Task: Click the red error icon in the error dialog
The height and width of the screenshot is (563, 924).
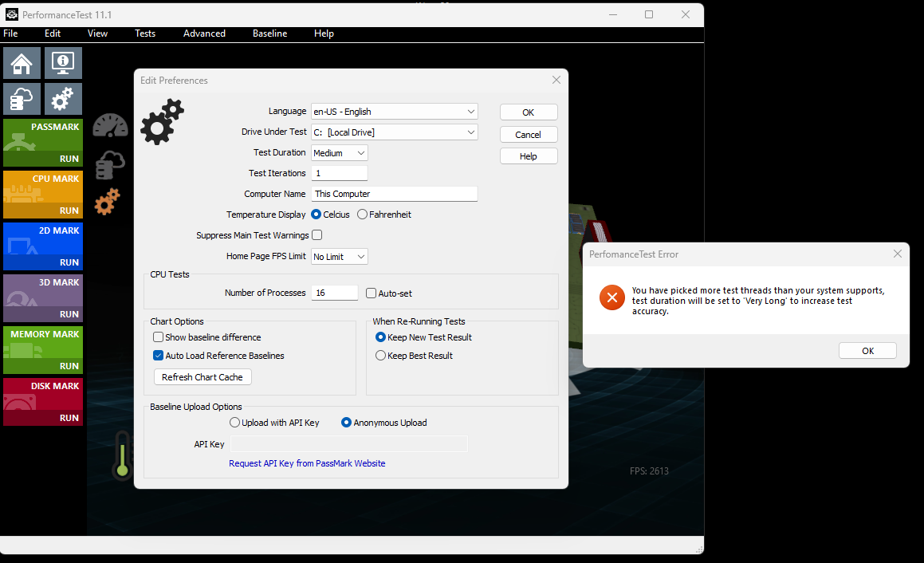Action: 612,297
